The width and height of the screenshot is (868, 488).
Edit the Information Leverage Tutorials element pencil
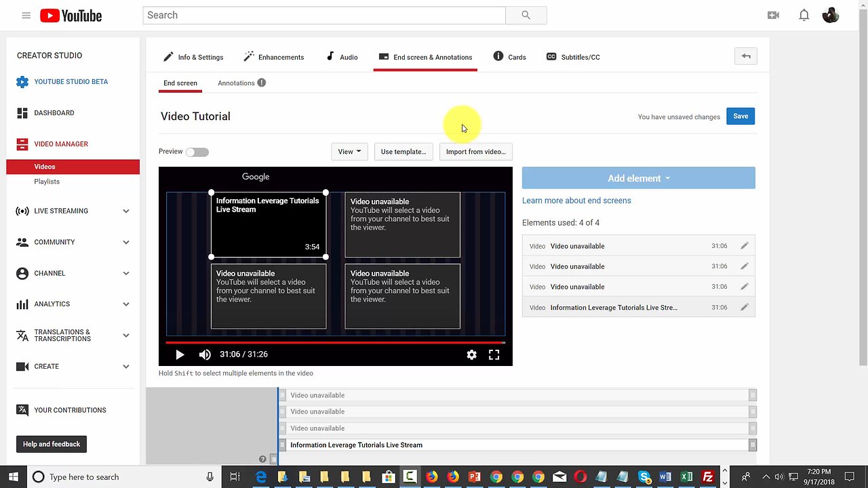tap(745, 307)
